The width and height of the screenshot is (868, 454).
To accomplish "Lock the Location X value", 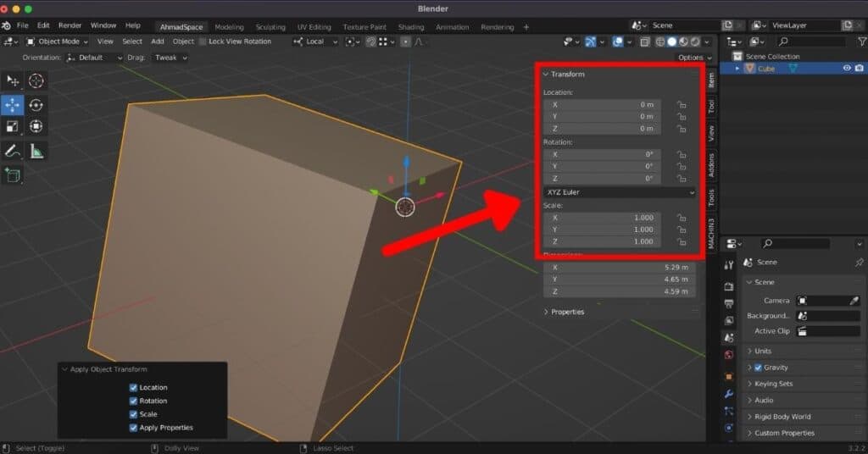I will [x=681, y=104].
